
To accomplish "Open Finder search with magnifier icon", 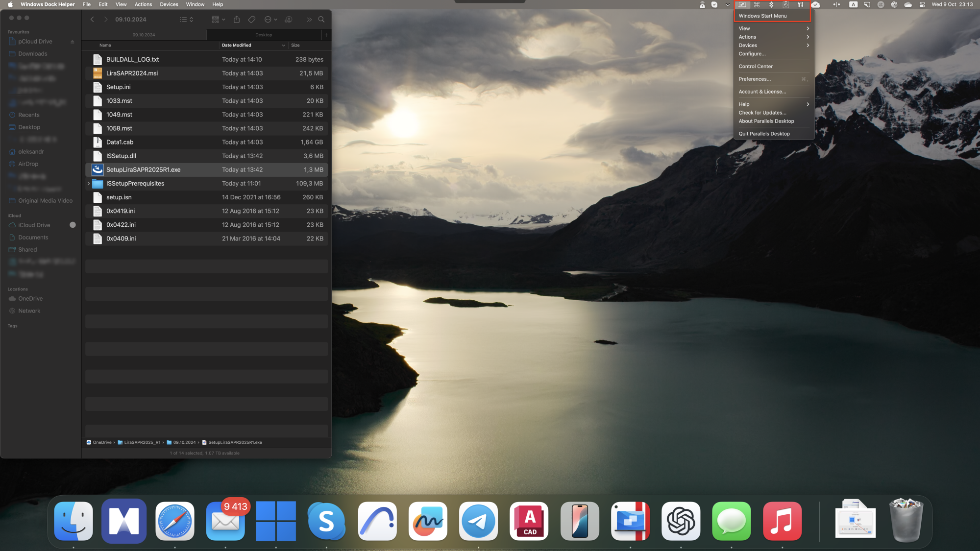I will tap(321, 20).
